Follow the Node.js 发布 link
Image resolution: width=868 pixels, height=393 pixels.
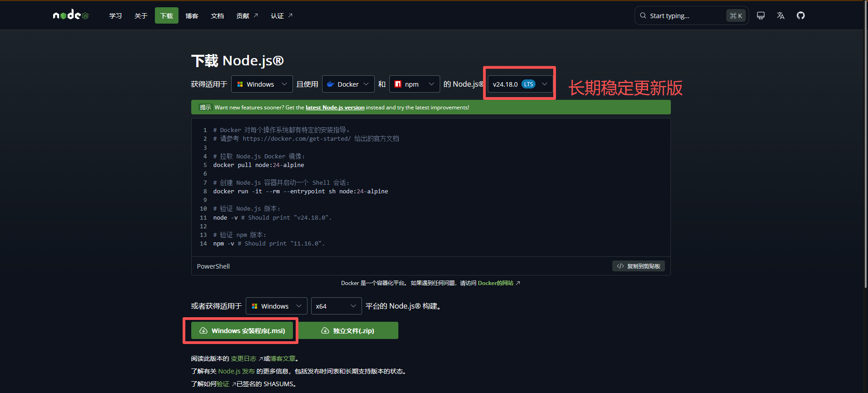point(236,371)
